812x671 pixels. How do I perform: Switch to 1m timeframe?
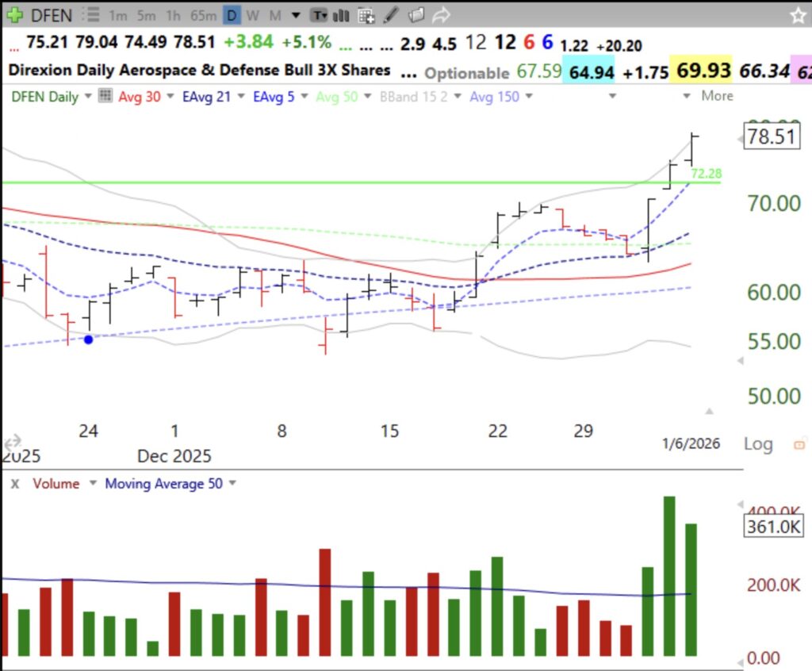click(117, 16)
